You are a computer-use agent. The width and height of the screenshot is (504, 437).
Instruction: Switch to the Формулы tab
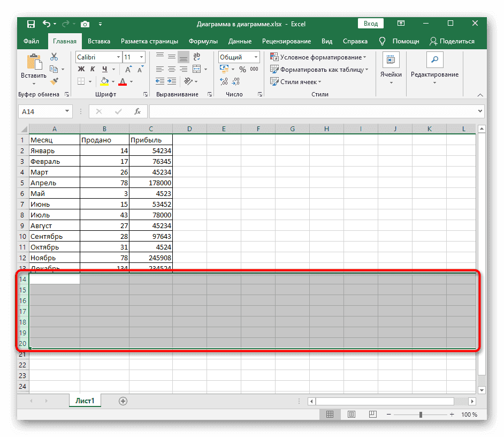click(203, 41)
